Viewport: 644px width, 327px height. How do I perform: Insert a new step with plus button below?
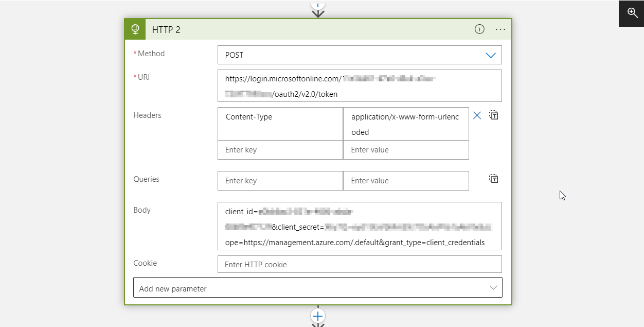pos(318,315)
